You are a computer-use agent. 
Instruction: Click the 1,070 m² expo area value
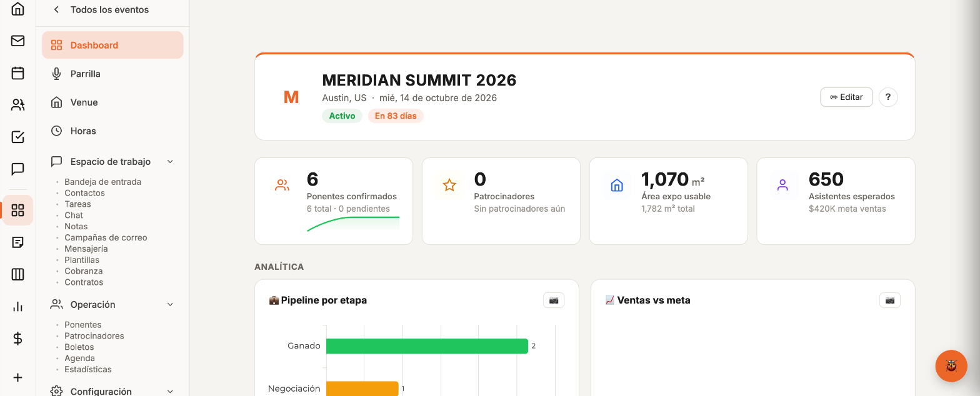673,180
